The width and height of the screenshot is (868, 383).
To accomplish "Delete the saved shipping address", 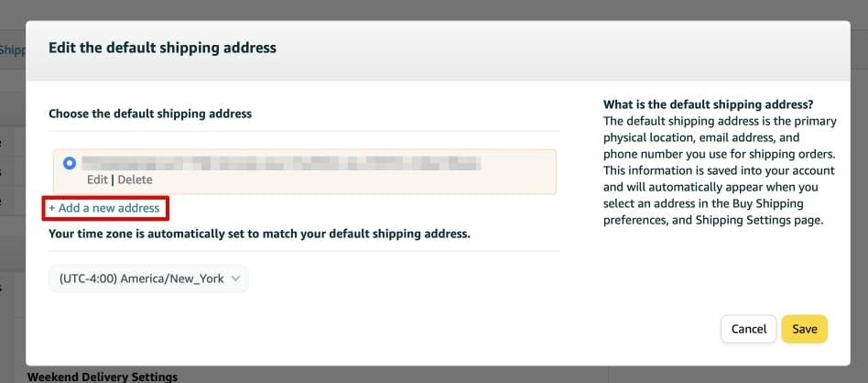I will 135,180.
